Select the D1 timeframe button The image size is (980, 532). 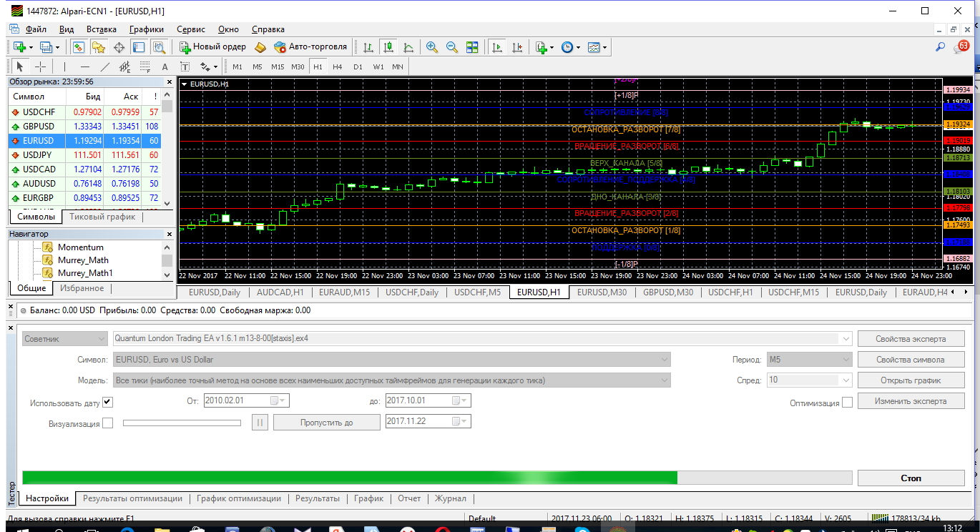[x=358, y=66]
